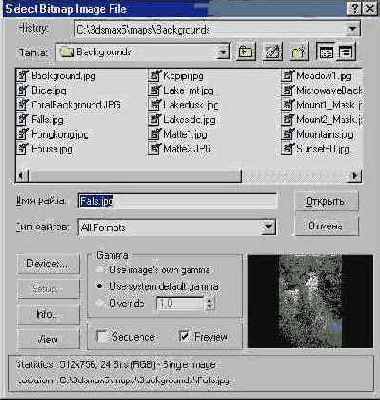Screen dimensions: 380x400
Task: Click the Override gamma spinner arrows
Action: point(210,304)
